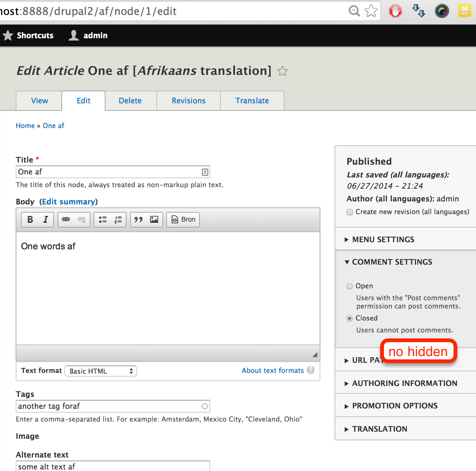Open the Text format dropdown
This screenshot has width=476, height=471.
point(100,371)
